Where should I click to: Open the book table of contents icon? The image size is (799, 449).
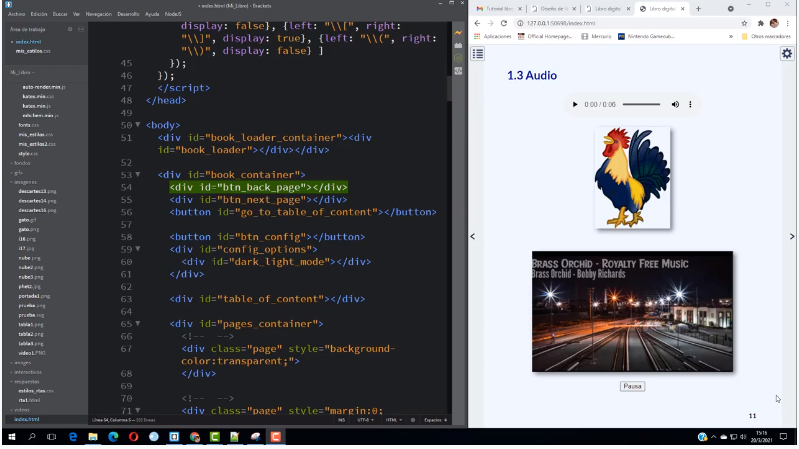[477, 54]
